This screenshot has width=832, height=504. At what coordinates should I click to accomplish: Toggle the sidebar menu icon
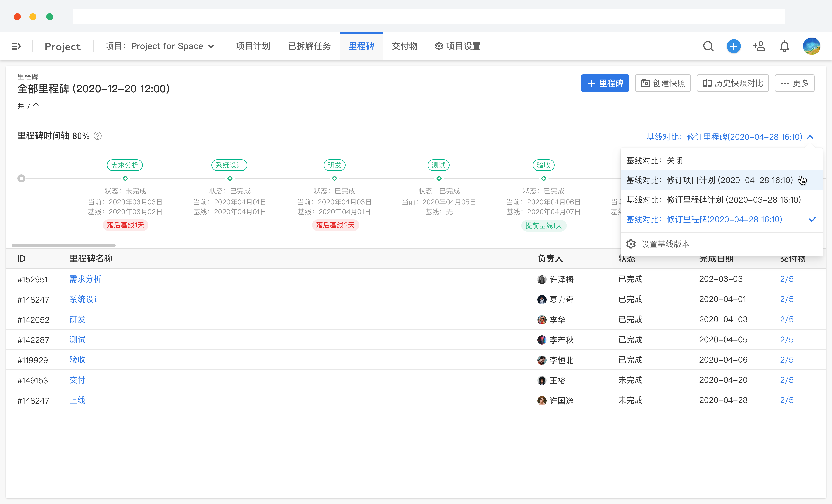(16, 46)
